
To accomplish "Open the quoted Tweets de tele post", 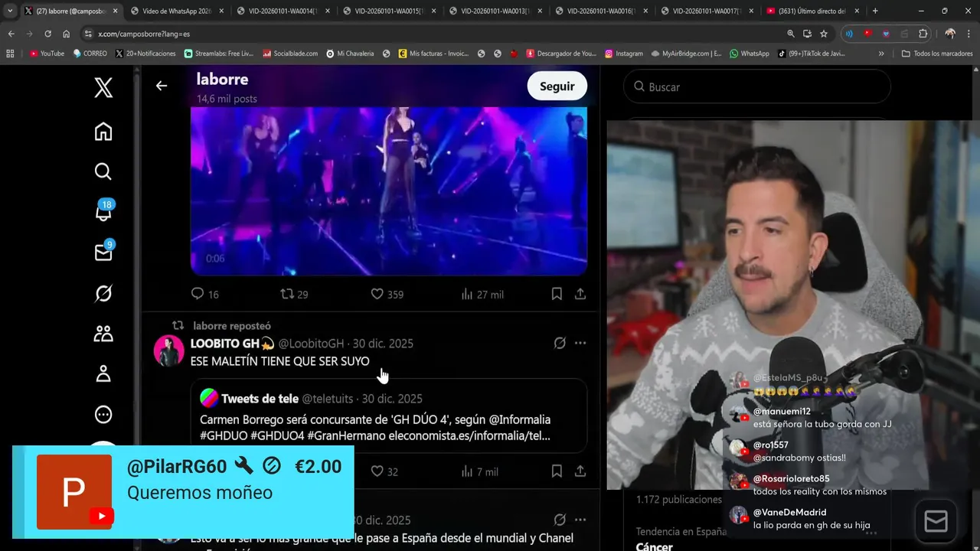I will pos(389,416).
